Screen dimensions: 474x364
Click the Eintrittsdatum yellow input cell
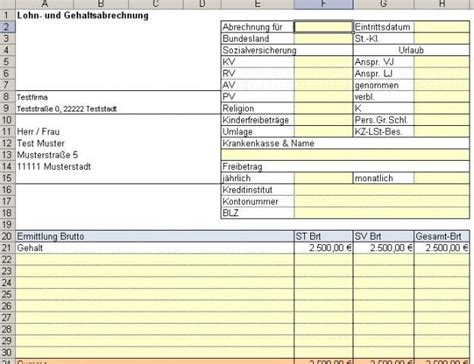pos(442,27)
